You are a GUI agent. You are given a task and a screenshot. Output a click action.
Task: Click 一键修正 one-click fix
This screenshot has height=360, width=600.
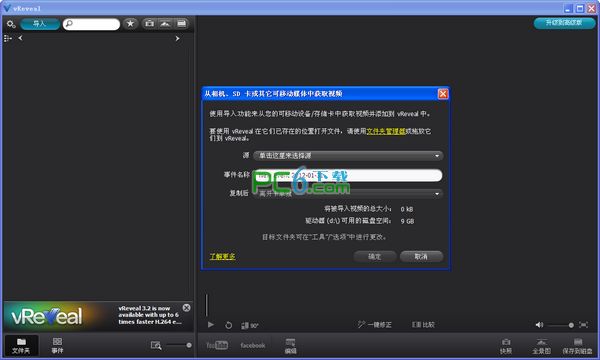click(x=375, y=324)
